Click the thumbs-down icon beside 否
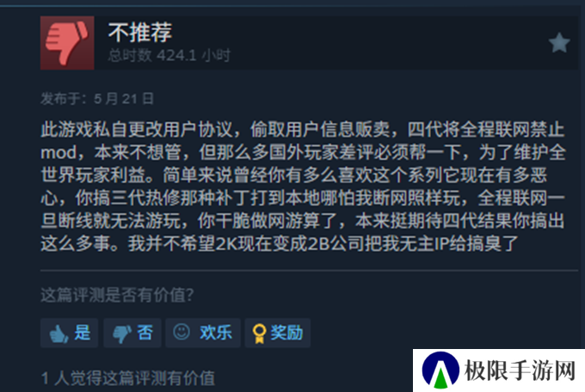Screen dimensions: 585x392 (122, 334)
